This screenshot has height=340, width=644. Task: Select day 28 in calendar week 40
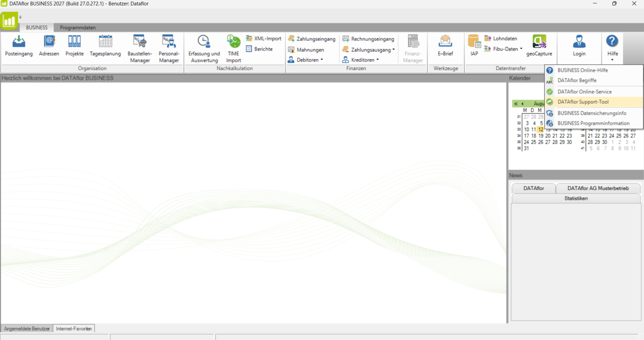coord(590,142)
